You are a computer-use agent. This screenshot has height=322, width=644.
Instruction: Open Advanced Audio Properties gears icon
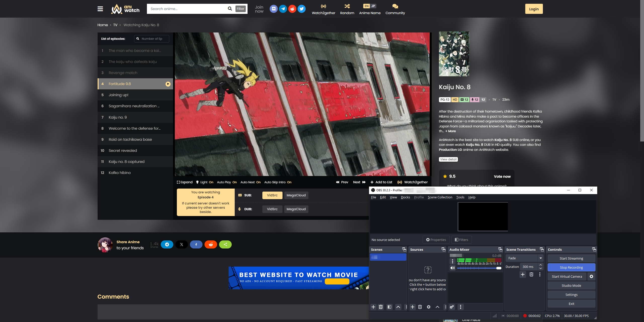tap(452, 307)
